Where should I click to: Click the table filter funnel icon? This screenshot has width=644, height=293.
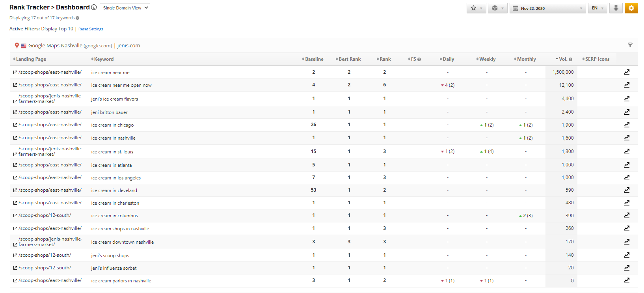click(630, 45)
